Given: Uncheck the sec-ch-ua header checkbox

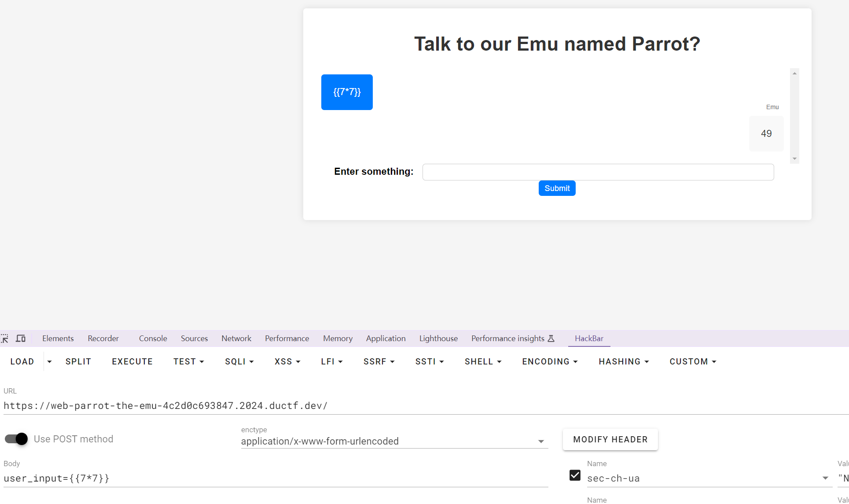Looking at the screenshot, I should pyautogui.click(x=575, y=475).
